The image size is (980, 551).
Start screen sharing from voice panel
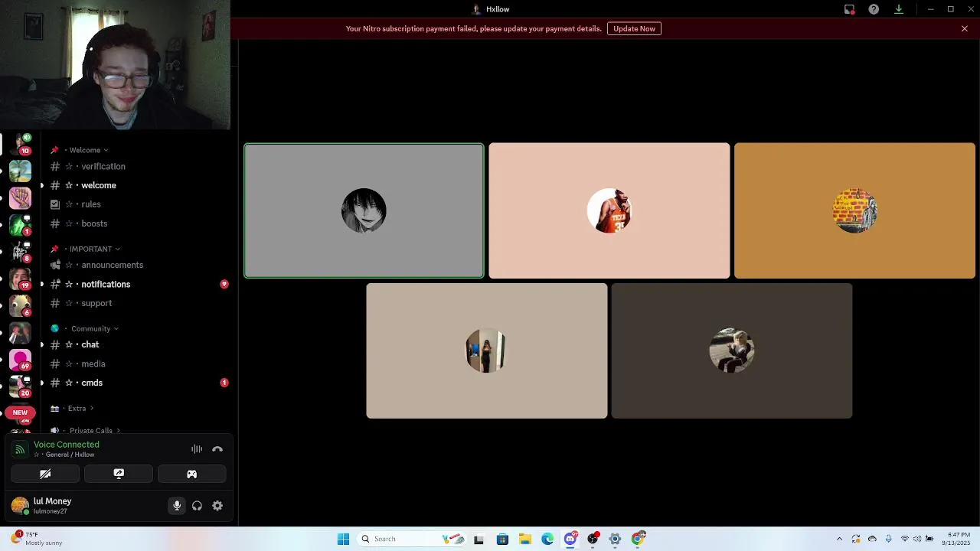tap(119, 474)
